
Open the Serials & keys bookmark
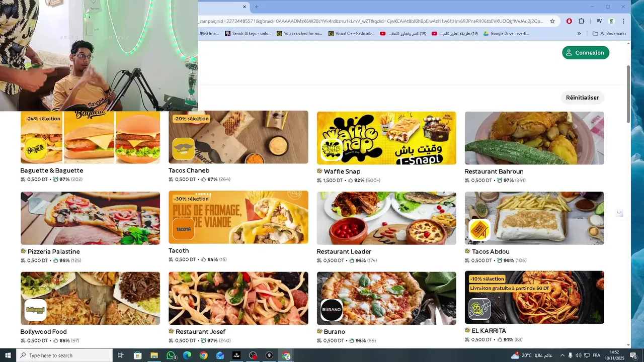pyautogui.click(x=249, y=34)
